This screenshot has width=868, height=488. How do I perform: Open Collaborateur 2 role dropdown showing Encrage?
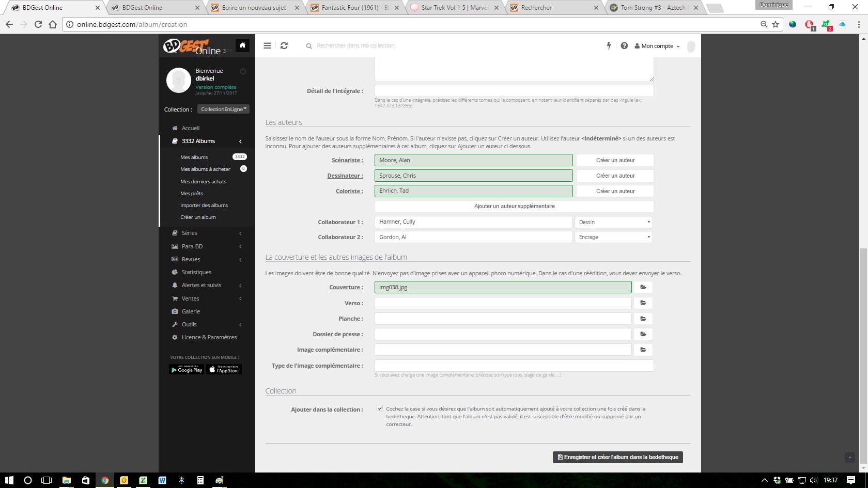[613, 237]
